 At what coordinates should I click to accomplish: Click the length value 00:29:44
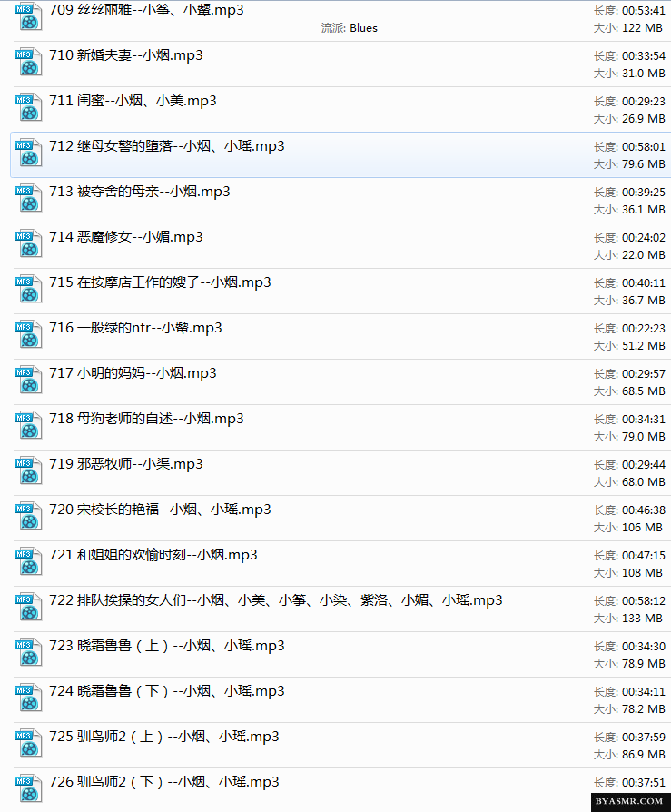pos(644,465)
